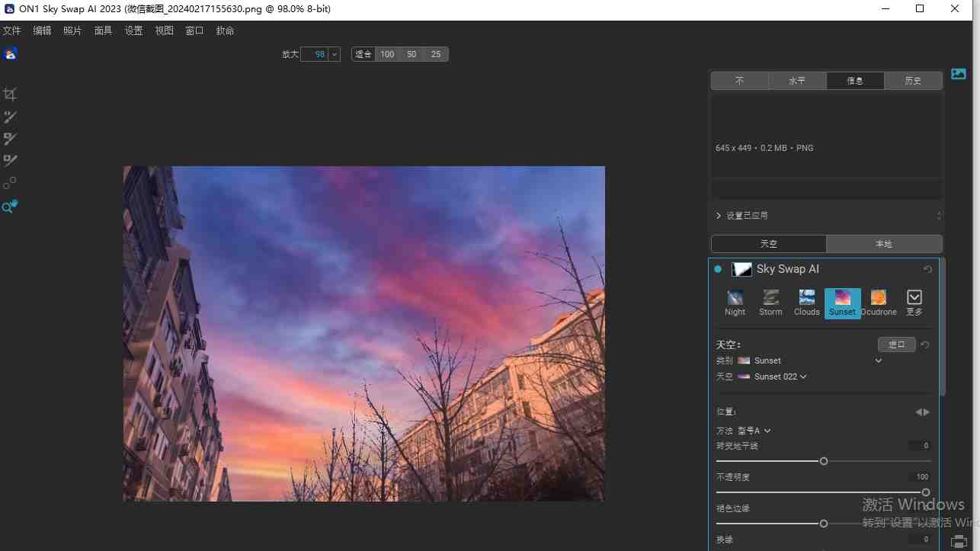980x551 pixels.
Task: Reset the Sky Swap AI filter
Action: tap(927, 270)
